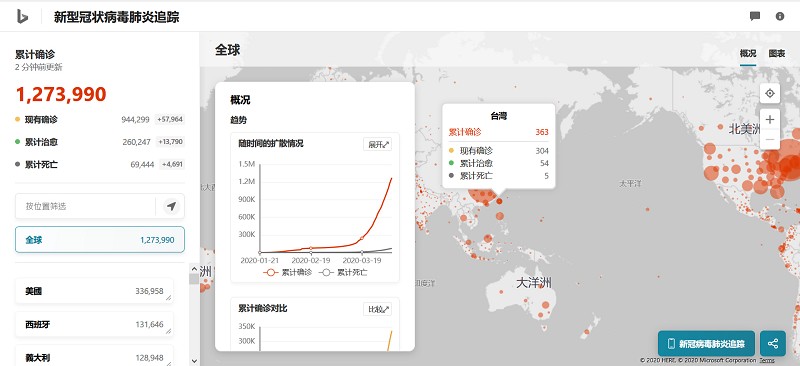Zoom in on the map
Image resolution: width=800 pixels, height=366 pixels.
point(770,119)
